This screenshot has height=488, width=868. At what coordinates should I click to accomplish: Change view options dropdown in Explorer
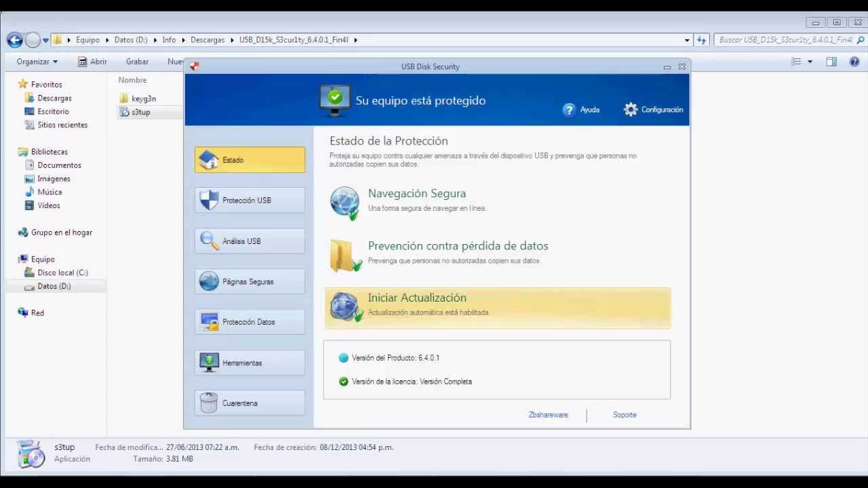click(810, 62)
